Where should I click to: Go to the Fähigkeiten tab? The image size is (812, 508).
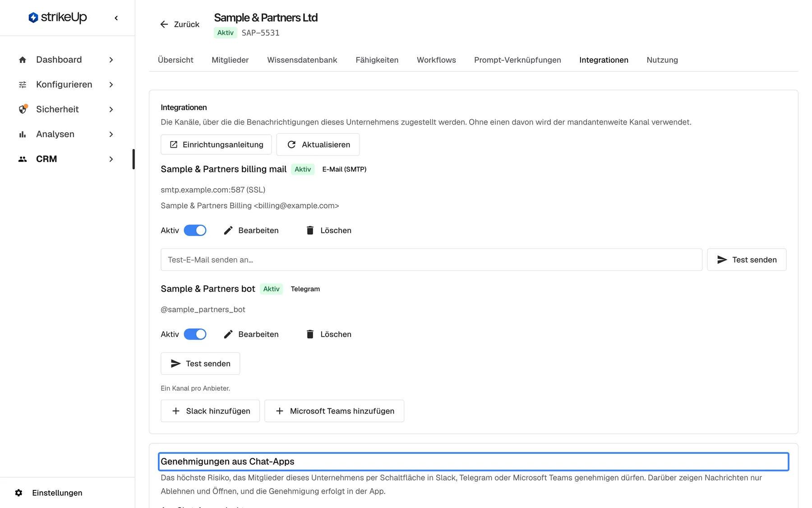click(x=377, y=60)
